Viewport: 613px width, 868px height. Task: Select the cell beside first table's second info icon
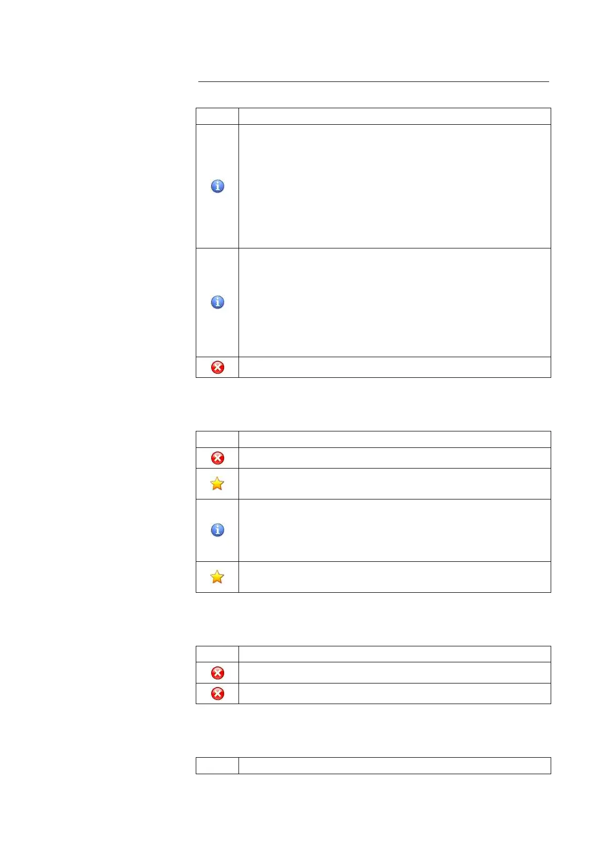(395, 302)
